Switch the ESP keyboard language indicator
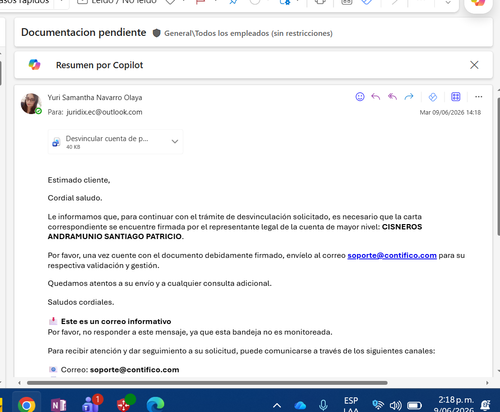The width and height of the screenshot is (500, 412). 351,404
